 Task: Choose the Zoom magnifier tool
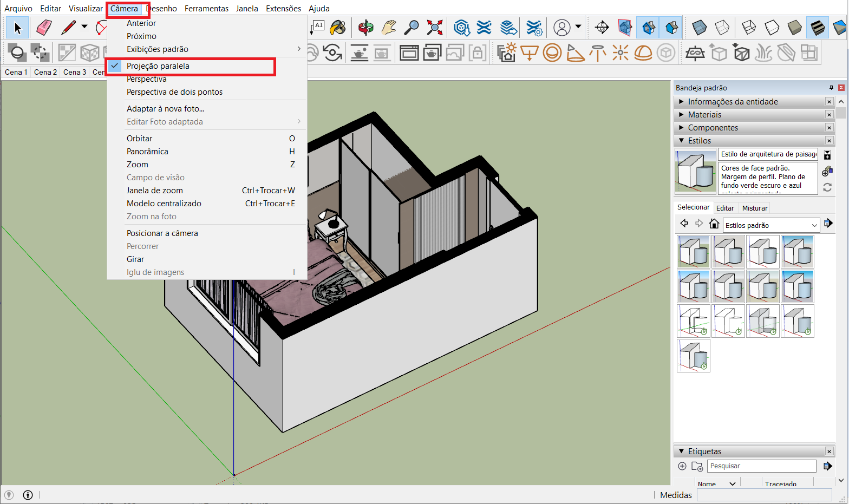pos(412,27)
